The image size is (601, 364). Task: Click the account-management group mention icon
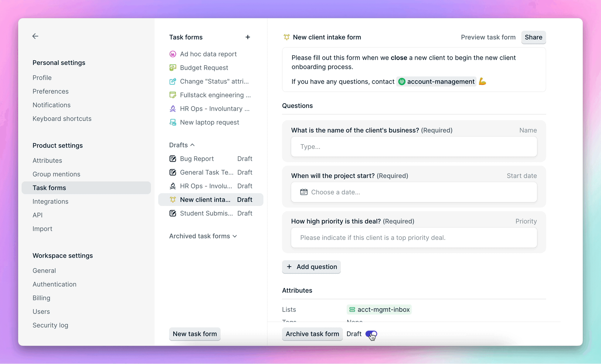(x=402, y=82)
